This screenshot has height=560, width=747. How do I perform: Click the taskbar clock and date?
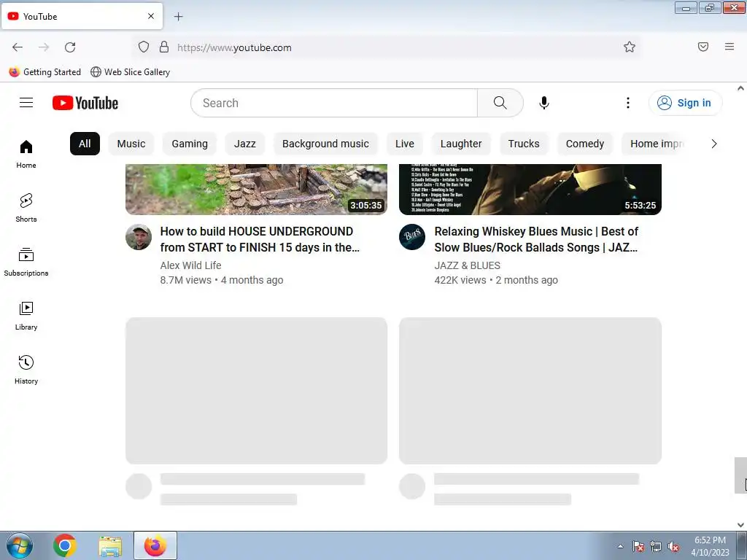[710, 546]
